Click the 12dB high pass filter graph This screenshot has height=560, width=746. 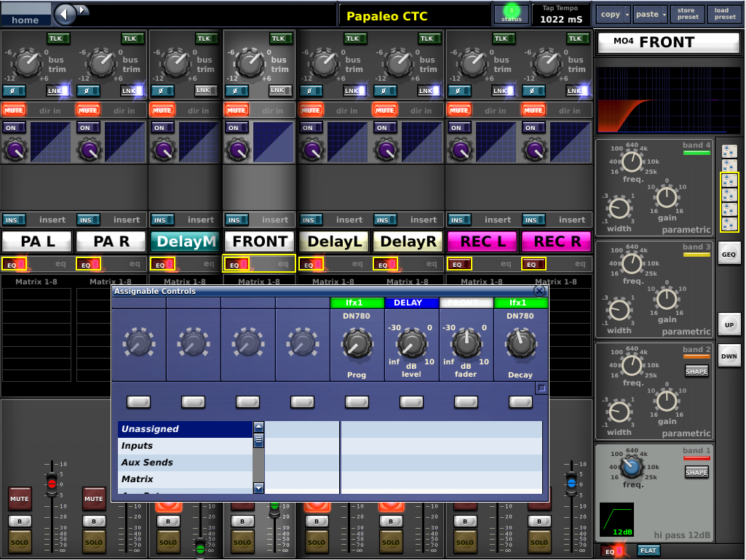616,520
